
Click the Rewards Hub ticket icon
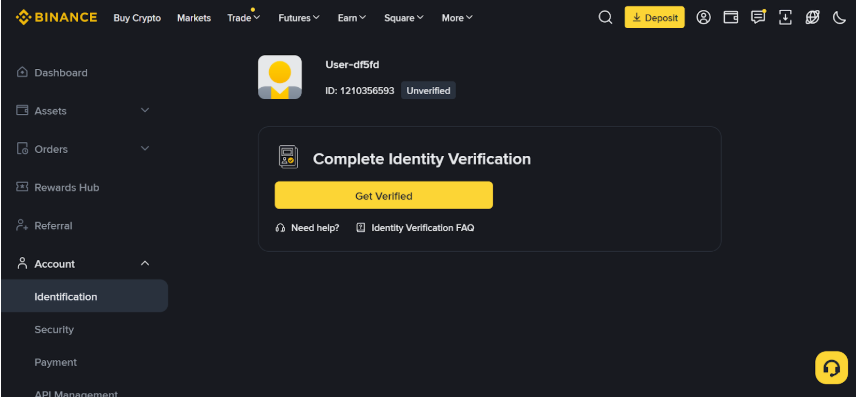point(22,187)
